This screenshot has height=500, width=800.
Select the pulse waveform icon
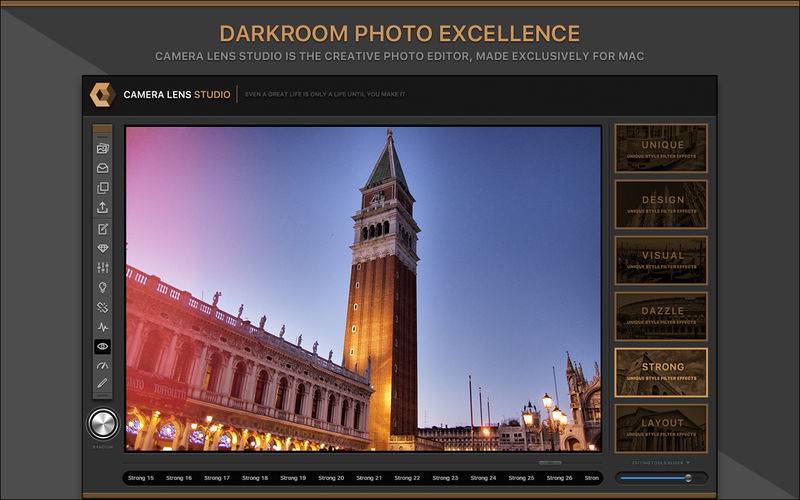tap(103, 327)
